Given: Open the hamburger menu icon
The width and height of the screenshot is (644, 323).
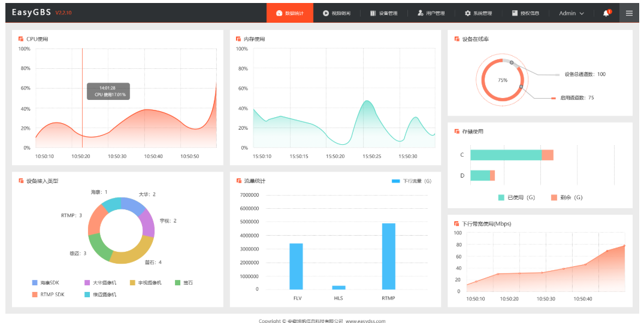Looking at the screenshot, I should pos(629,13).
